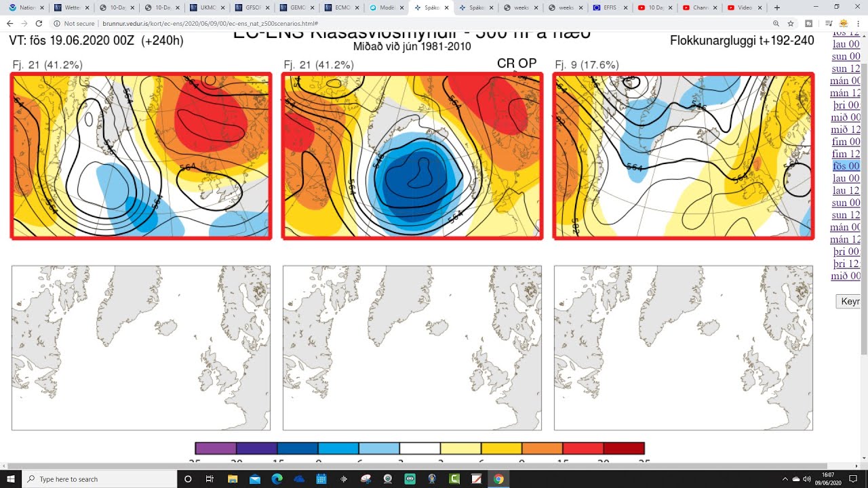Open the Mail app in the taskbar
This screenshot has width=868, height=488.
(255, 479)
